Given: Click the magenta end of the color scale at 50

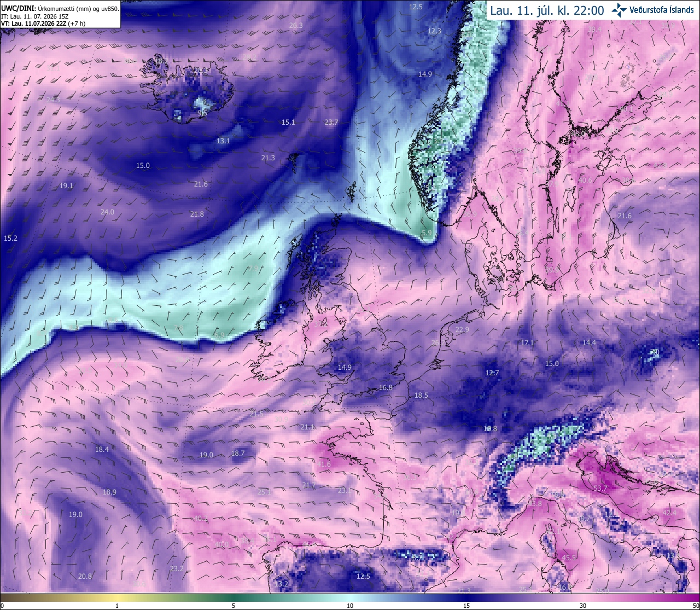Looking at the screenshot, I should click(696, 597).
